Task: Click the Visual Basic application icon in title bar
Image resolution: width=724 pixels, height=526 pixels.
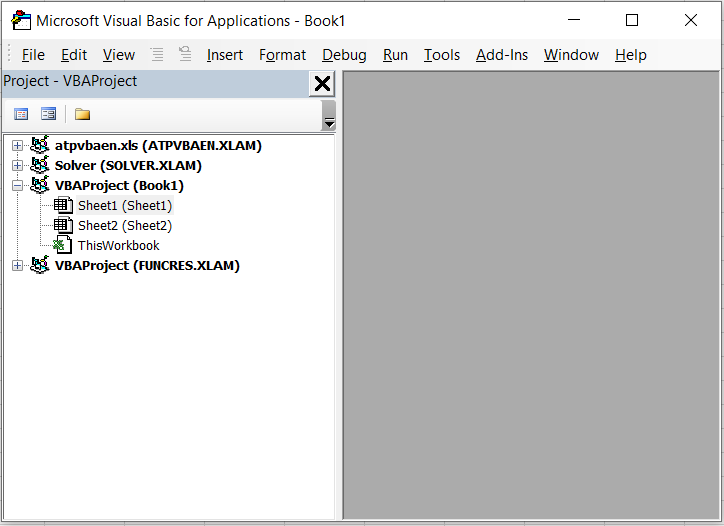Action: tap(20, 20)
